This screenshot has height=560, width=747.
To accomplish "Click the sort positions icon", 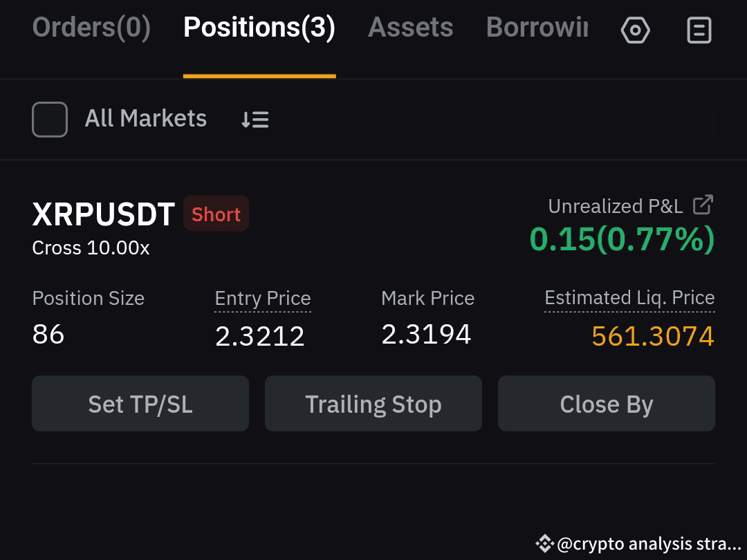I will (x=255, y=119).
